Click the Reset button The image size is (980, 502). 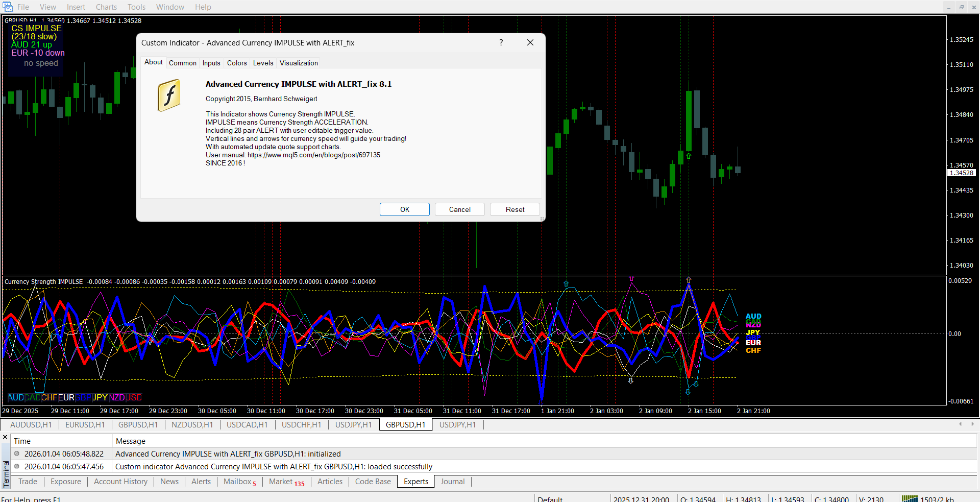(x=514, y=209)
